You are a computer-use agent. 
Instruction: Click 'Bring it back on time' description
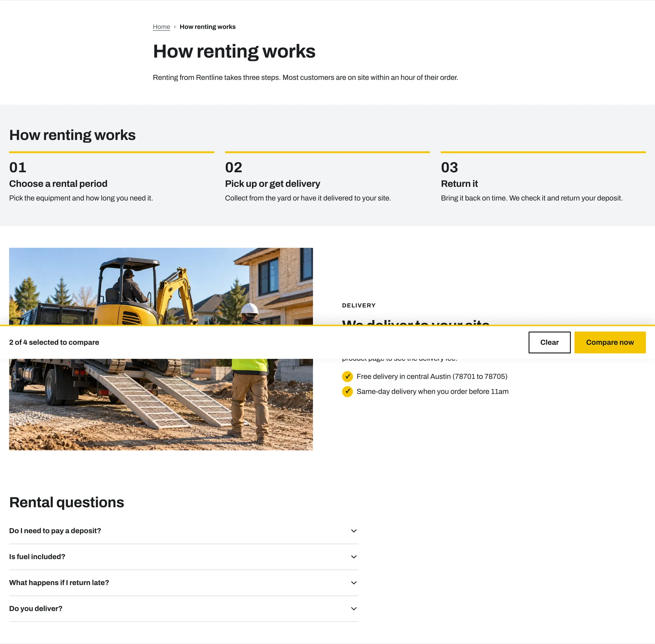pyautogui.click(x=532, y=198)
